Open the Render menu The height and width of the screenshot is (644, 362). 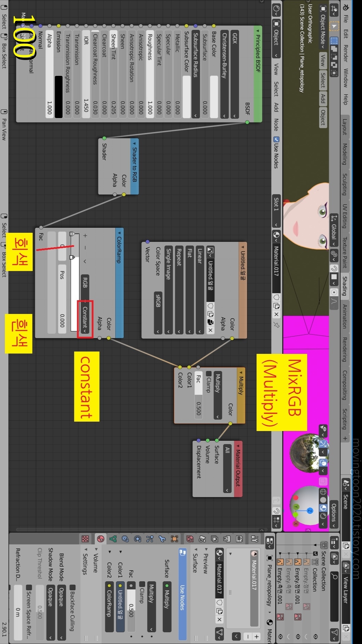point(346,53)
